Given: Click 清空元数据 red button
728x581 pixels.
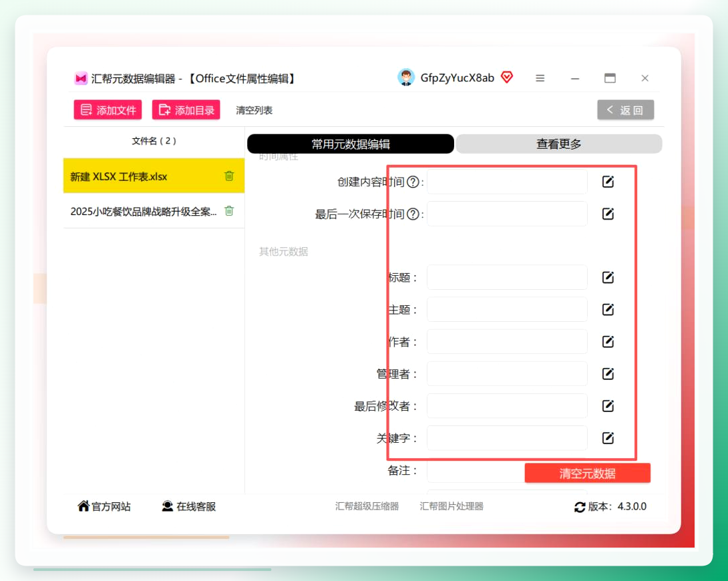Looking at the screenshot, I should [587, 473].
